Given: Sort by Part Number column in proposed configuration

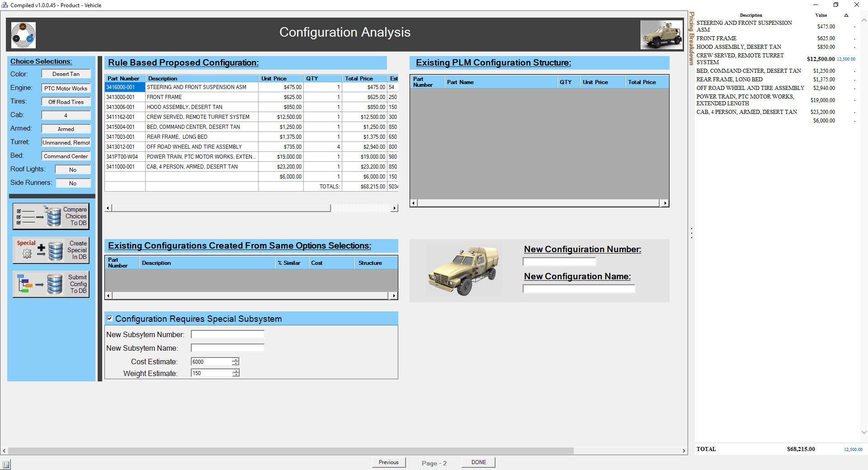Looking at the screenshot, I should [x=124, y=79].
